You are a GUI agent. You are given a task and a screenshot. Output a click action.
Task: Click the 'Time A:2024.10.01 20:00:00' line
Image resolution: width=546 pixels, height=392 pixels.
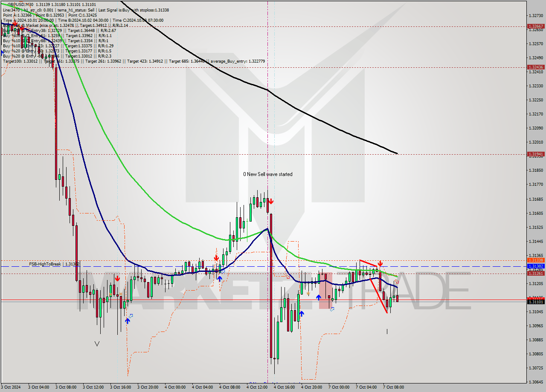(x=28, y=20)
